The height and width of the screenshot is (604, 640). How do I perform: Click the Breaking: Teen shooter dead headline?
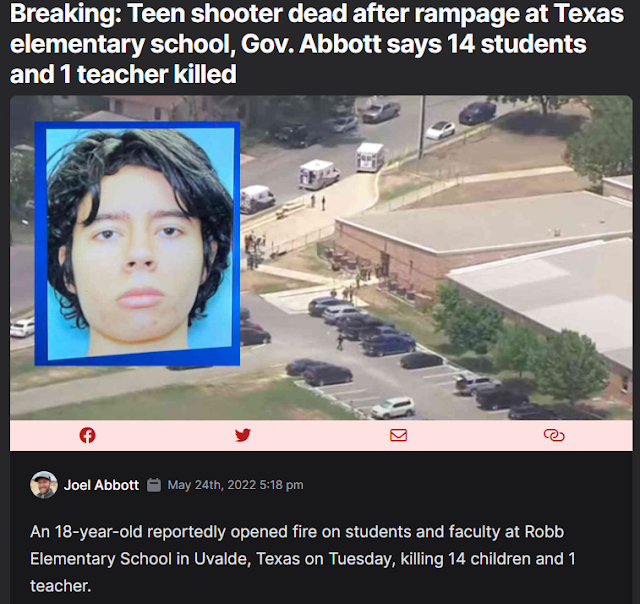[x=317, y=43]
